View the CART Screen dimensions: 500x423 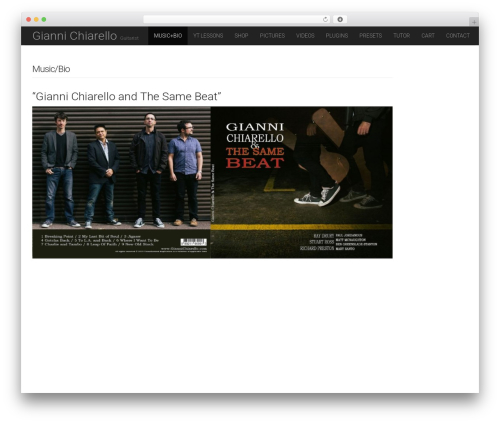428,36
